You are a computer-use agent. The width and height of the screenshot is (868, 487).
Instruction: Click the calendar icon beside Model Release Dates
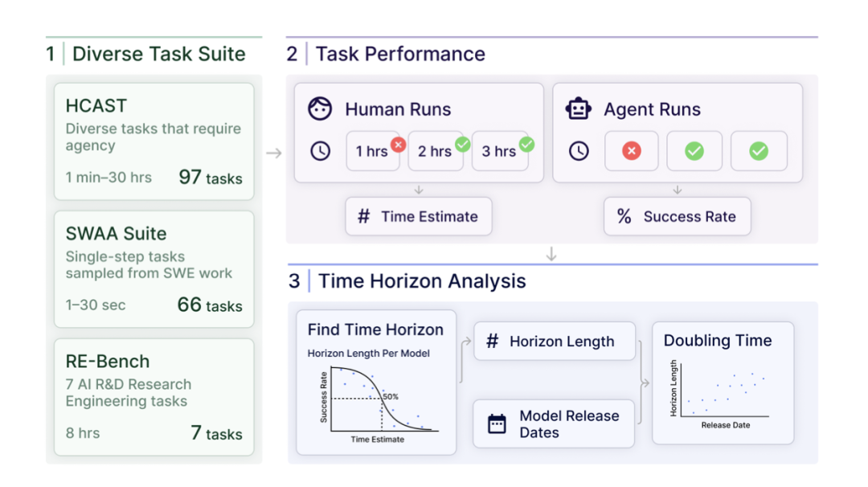[497, 424]
